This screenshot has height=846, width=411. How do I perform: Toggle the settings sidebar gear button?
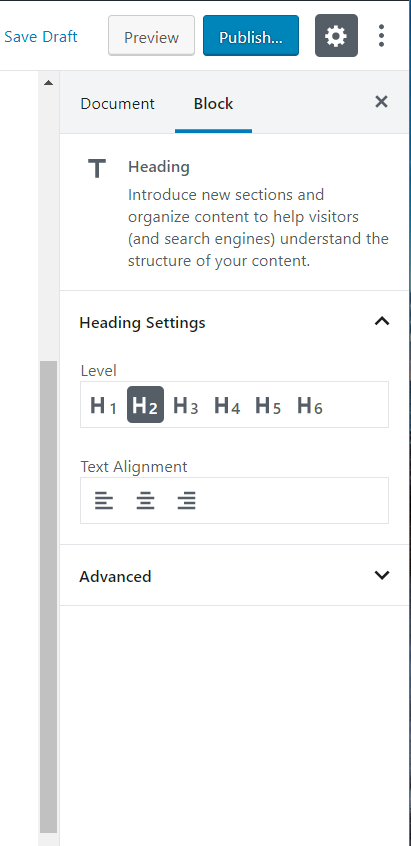coord(336,36)
